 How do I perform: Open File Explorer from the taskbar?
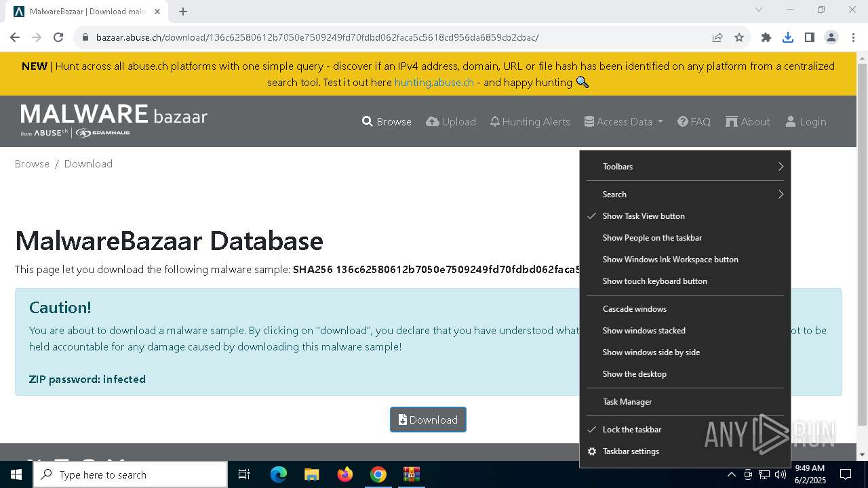pos(311,474)
